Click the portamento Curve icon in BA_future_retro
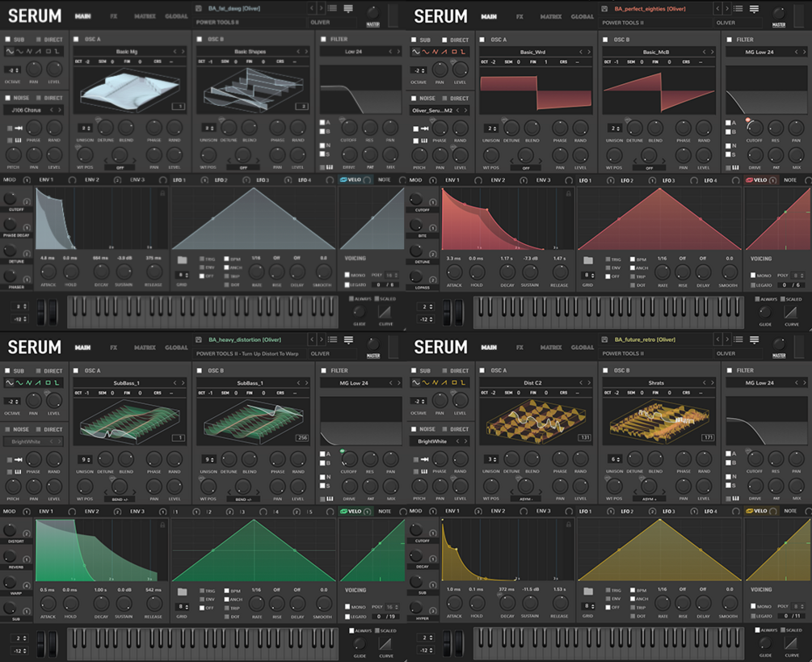This screenshot has height=662, width=812. [791, 643]
